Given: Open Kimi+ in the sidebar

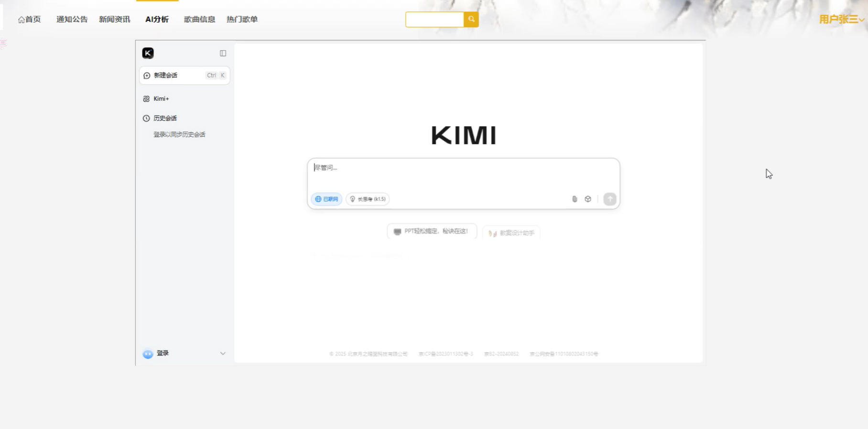Looking at the screenshot, I should (x=156, y=99).
